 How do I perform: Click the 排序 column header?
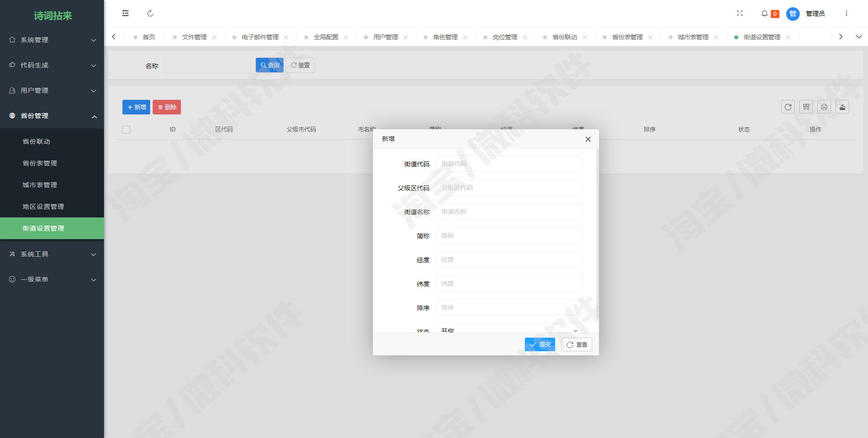650,129
